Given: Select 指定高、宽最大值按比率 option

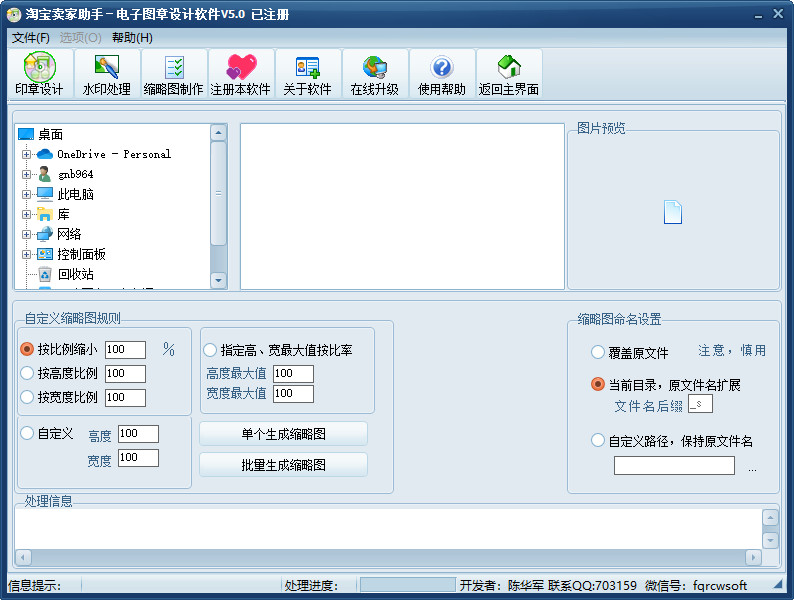Looking at the screenshot, I should 210,350.
